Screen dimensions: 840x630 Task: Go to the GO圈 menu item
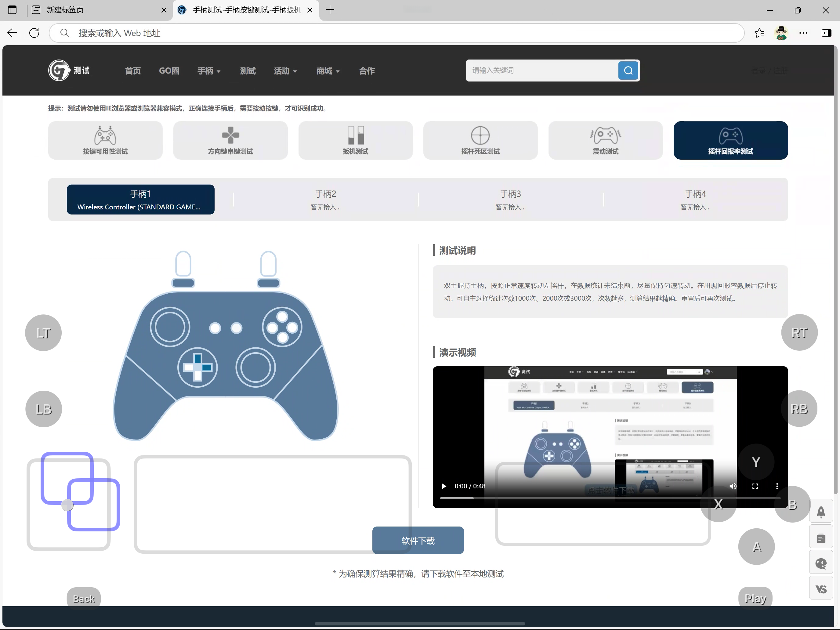168,71
